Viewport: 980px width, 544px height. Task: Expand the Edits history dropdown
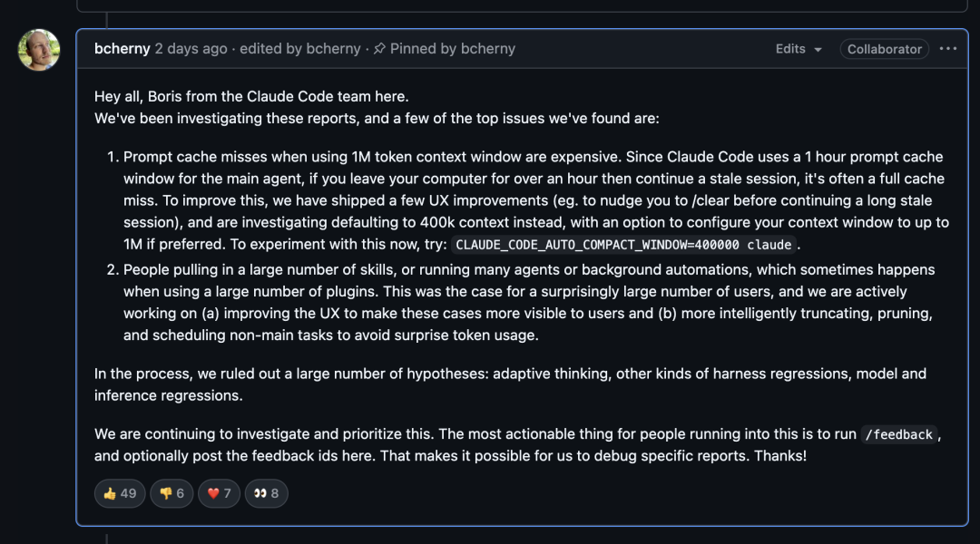799,49
